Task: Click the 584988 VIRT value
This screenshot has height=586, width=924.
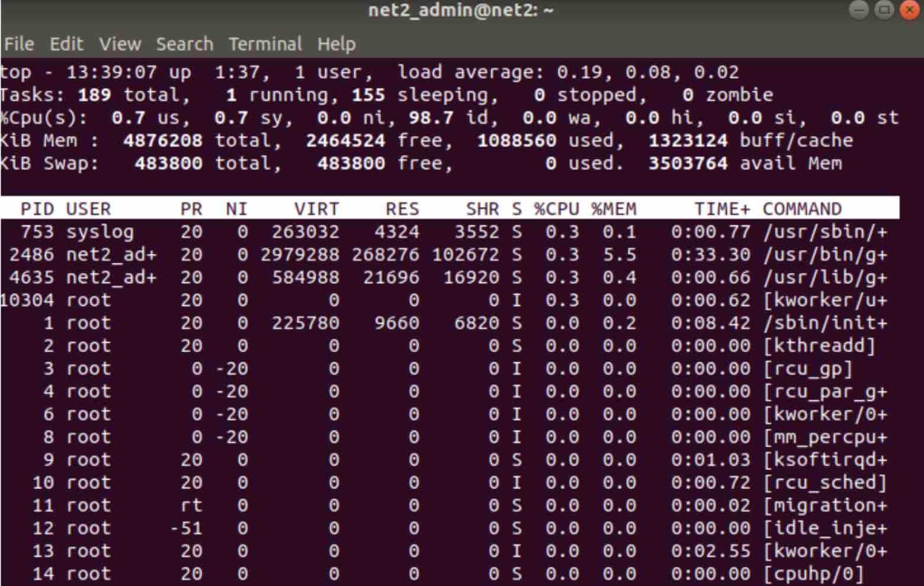Action: 306,278
